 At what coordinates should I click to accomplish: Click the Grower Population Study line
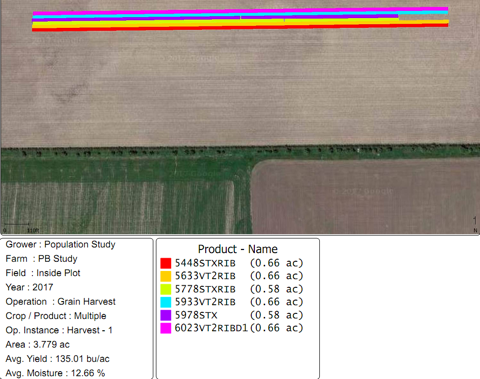pos(60,244)
